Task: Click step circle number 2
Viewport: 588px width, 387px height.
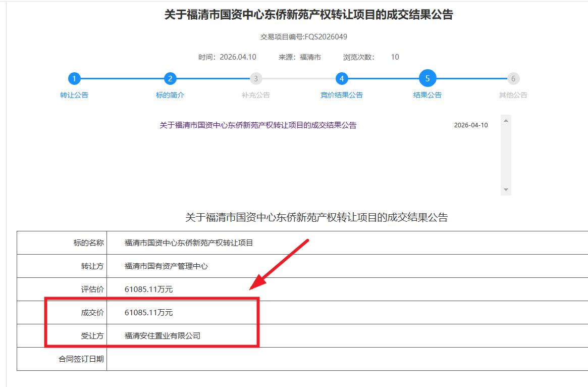Action: [x=170, y=79]
